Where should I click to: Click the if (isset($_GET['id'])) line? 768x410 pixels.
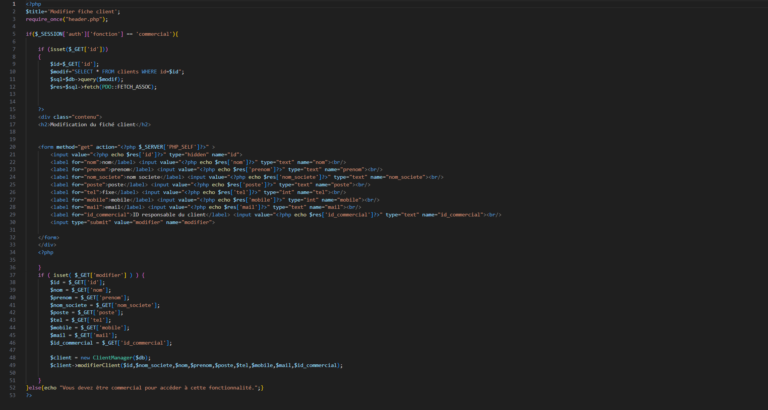tap(73, 49)
